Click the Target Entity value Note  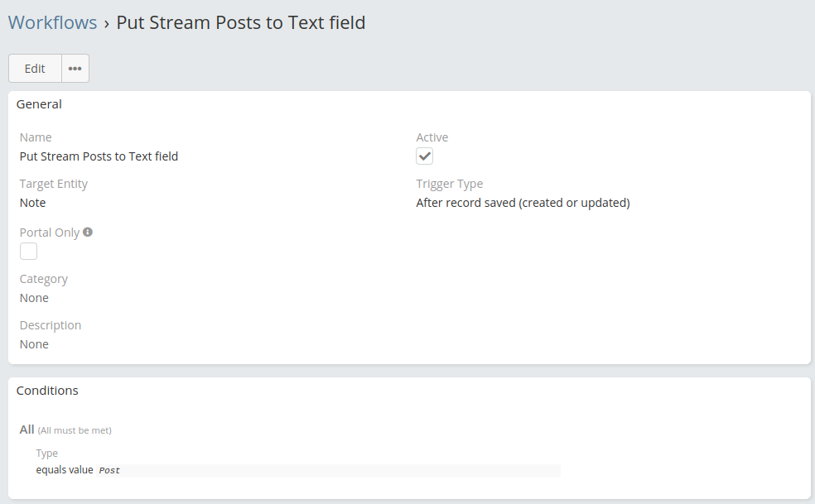pyautogui.click(x=33, y=203)
